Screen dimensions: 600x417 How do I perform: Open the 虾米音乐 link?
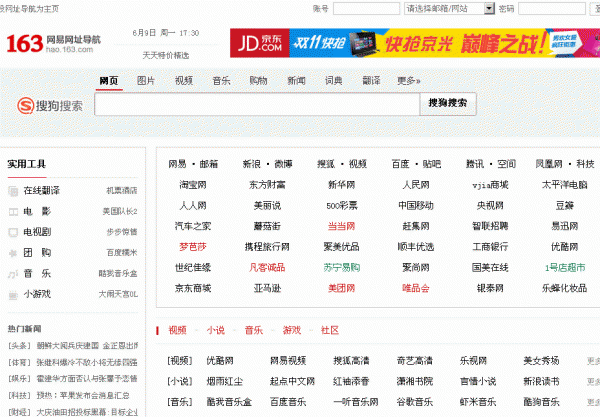coord(478,402)
